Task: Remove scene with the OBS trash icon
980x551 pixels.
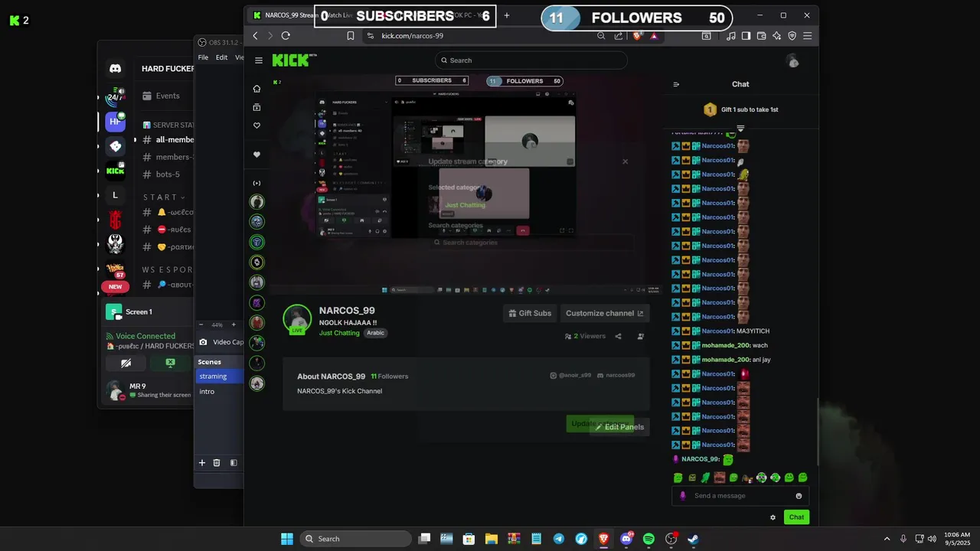Action: (x=217, y=463)
